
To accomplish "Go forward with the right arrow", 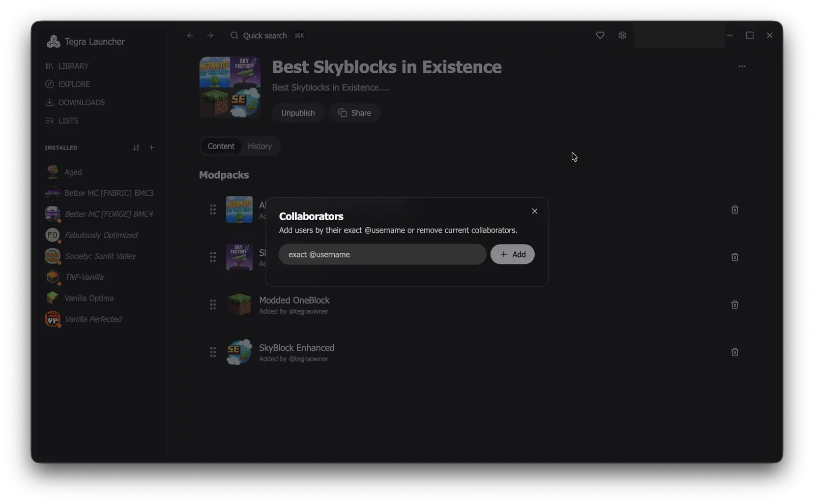I will tap(210, 36).
